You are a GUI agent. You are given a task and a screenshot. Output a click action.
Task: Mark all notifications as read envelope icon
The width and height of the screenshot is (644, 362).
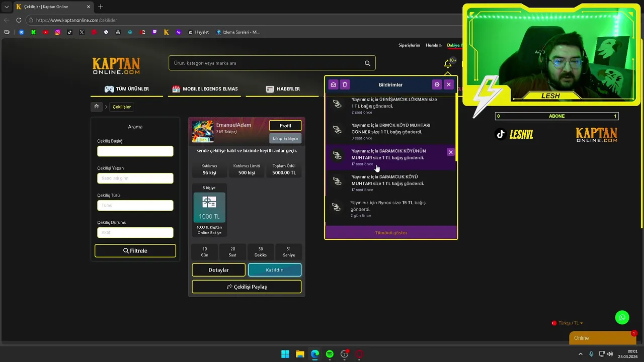click(x=333, y=84)
